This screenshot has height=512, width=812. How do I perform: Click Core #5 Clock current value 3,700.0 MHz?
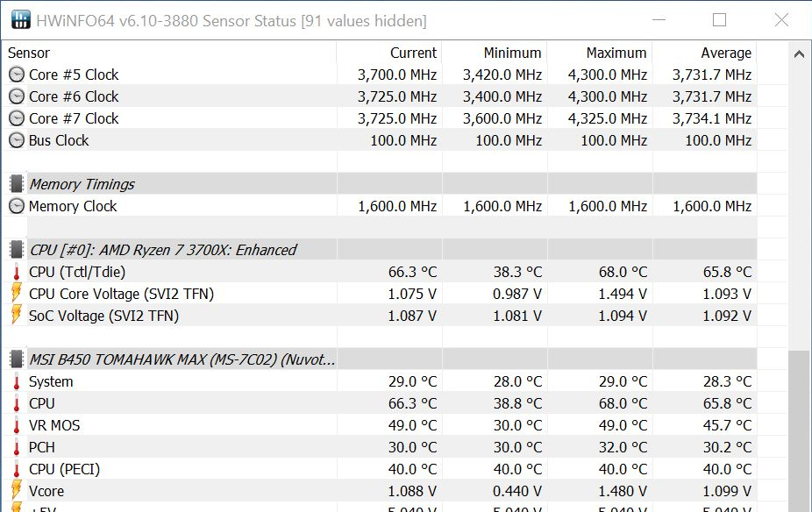[396, 75]
